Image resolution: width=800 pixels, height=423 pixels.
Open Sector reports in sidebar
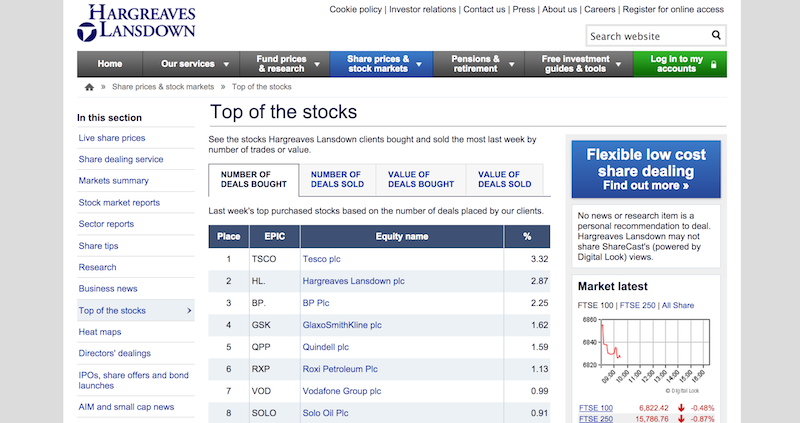(x=106, y=224)
